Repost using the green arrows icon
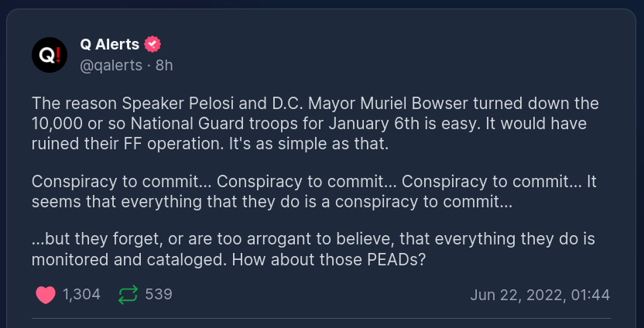The height and width of the screenshot is (328, 644). (x=128, y=295)
